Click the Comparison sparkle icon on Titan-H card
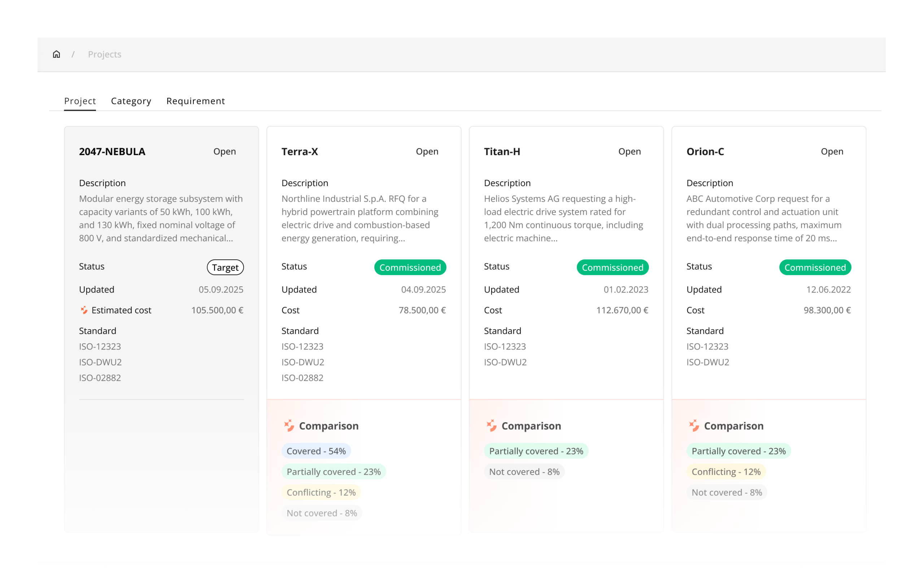Viewport: 924px width, 577px height. (x=492, y=426)
